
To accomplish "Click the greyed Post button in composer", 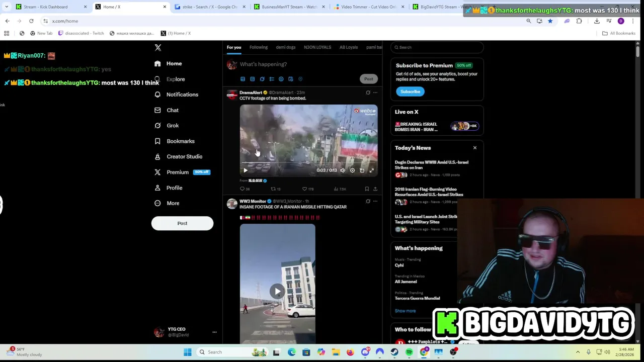I will click(369, 79).
